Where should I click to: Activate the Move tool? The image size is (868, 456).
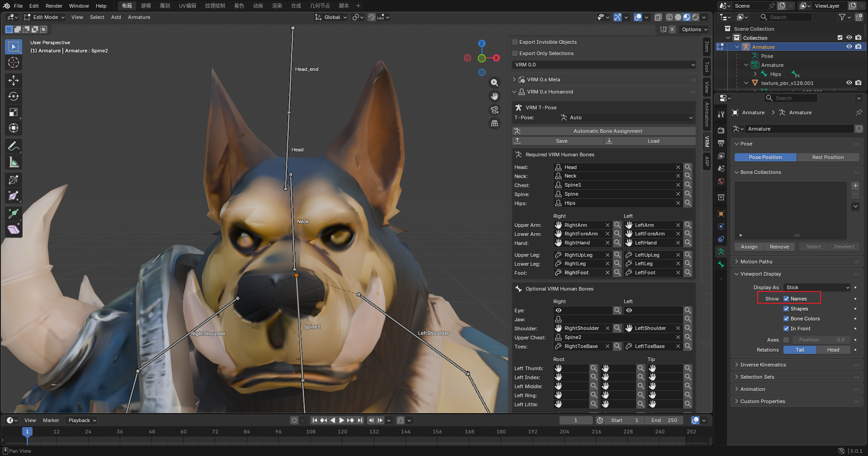click(14, 80)
